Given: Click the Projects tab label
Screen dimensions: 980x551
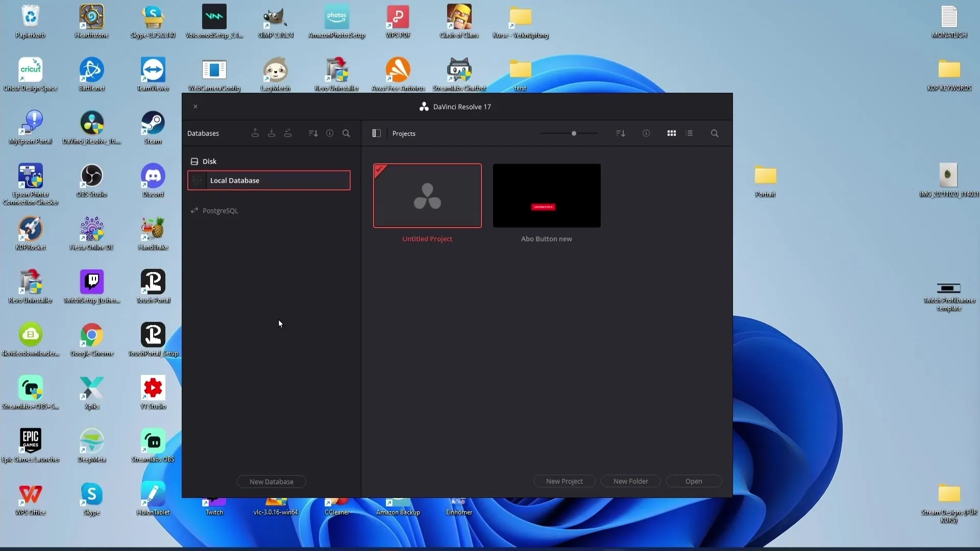Looking at the screenshot, I should pyautogui.click(x=404, y=133).
